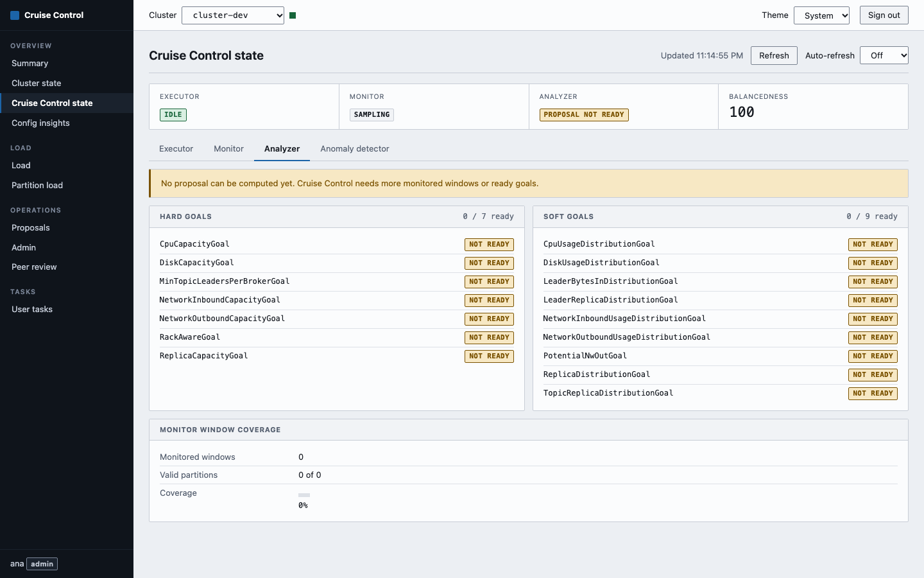Switch to the Monitor tab
This screenshot has width=924, height=578.
228,149
